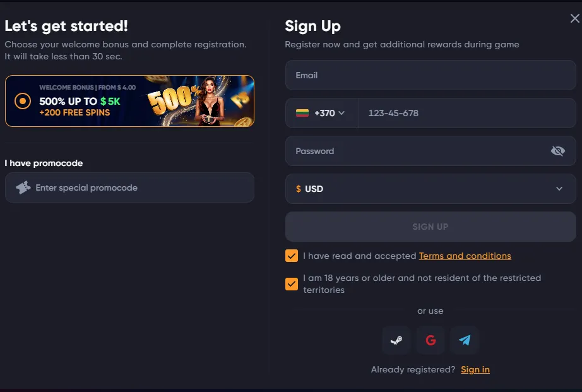Image resolution: width=582 pixels, height=392 pixels.
Task: Uncheck the 18 years or older checkbox
Action: (292, 283)
